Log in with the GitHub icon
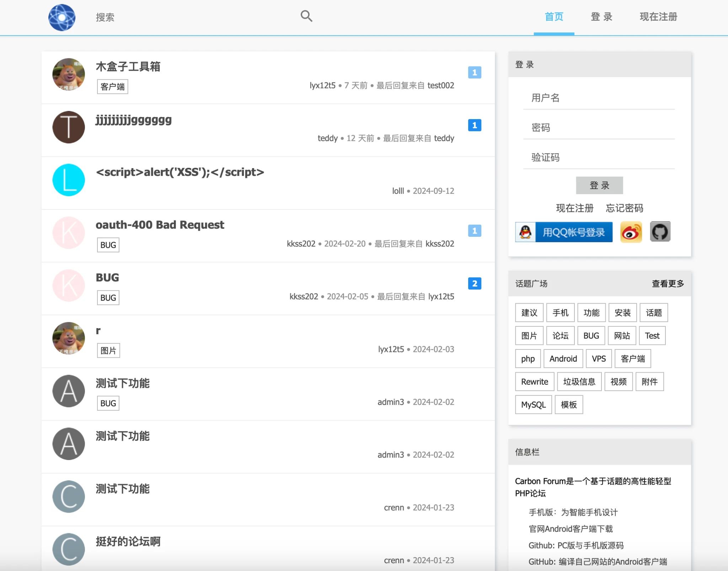The image size is (728, 571). 660,232
